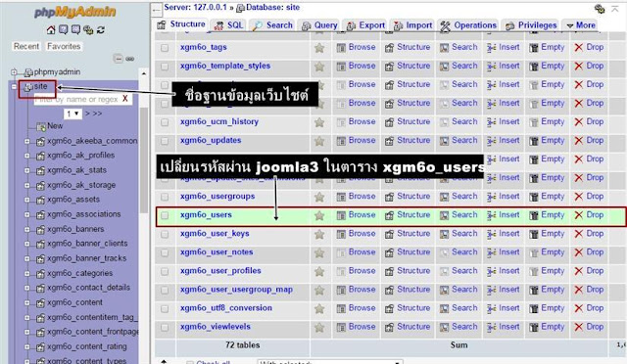This screenshot has height=364, width=627.
Task: Click favorite star for xgm6o_tags
Action: coord(319,48)
